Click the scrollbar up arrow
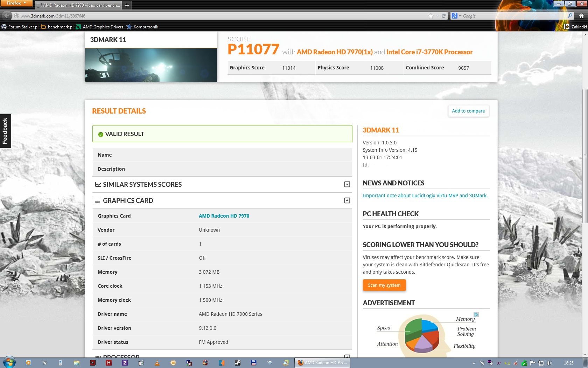588x368 pixels. tap(585, 34)
